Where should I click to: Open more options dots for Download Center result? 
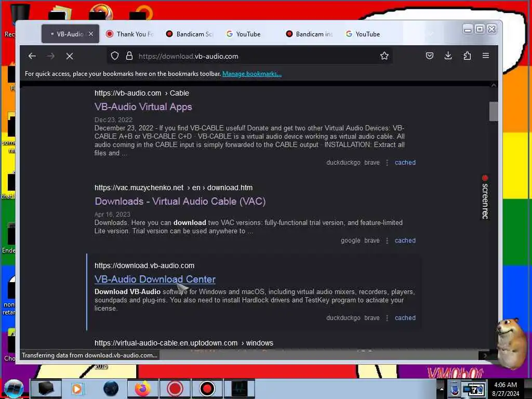coord(387,318)
